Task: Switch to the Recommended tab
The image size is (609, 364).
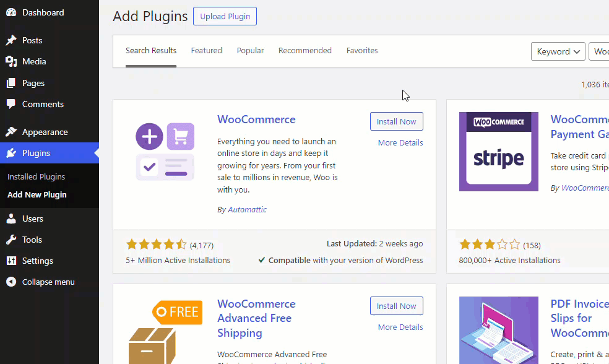Action: pyautogui.click(x=305, y=51)
